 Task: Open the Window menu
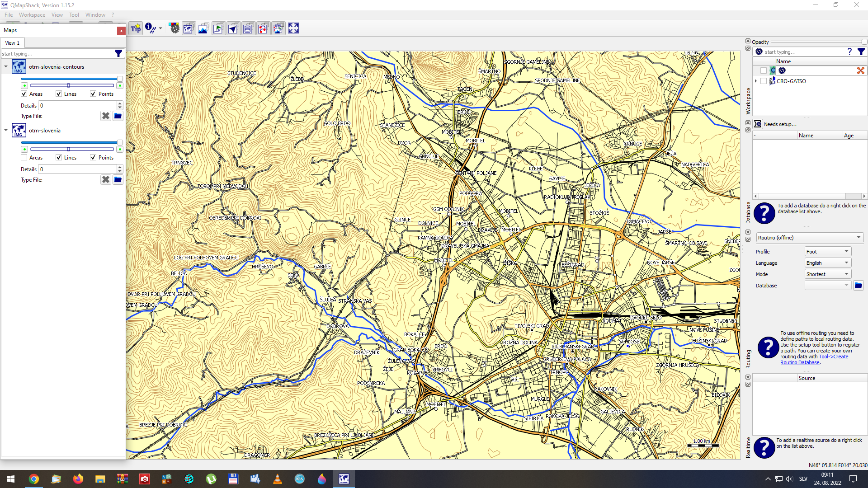(x=95, y=15)
